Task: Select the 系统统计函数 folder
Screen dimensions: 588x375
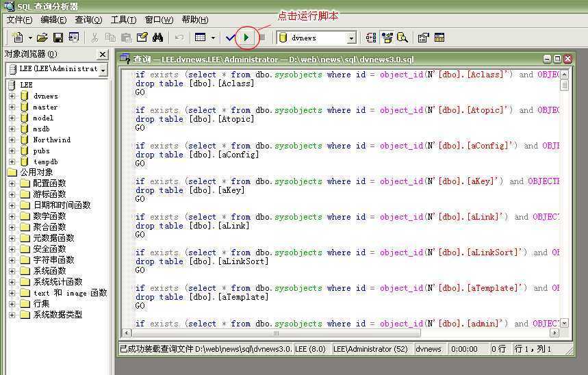Action: coord(57,282)
